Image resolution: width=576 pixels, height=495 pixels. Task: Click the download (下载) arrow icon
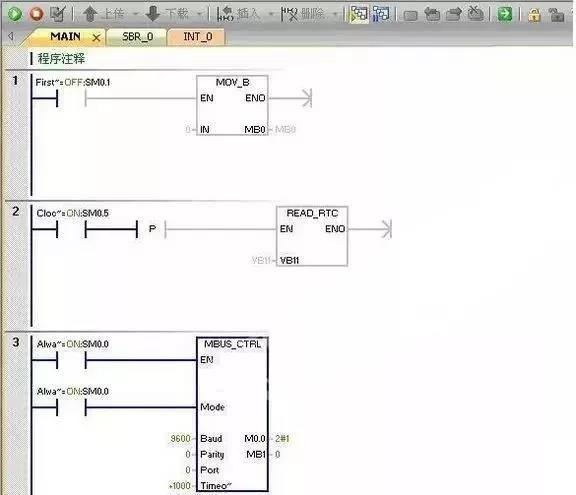[x=153, y=14]
